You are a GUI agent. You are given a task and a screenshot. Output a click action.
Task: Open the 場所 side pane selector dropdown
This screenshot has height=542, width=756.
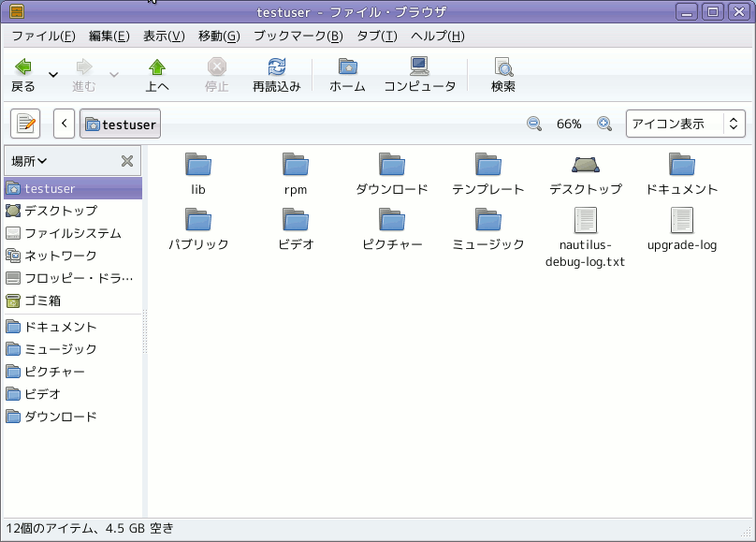pos(29,161)
